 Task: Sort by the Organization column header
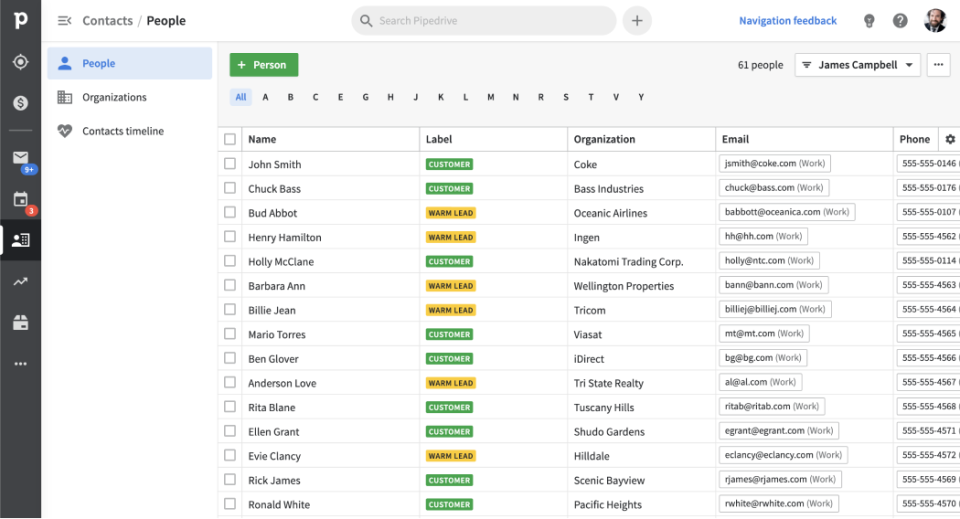604,139
